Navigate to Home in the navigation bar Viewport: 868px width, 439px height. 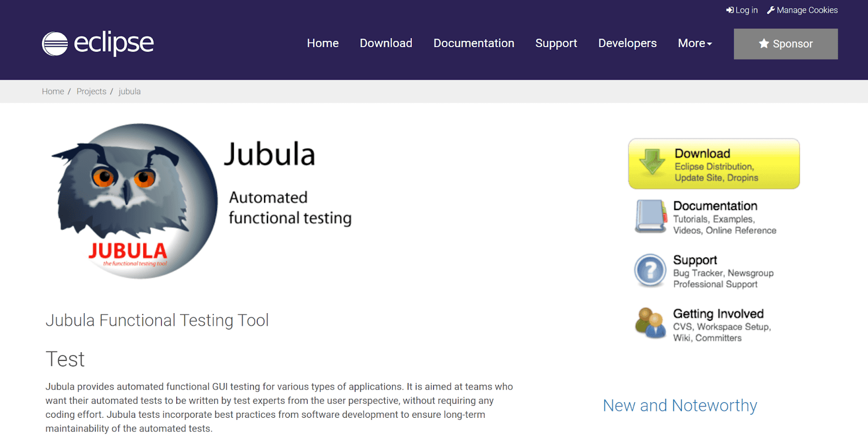click(x=323, y=43)
